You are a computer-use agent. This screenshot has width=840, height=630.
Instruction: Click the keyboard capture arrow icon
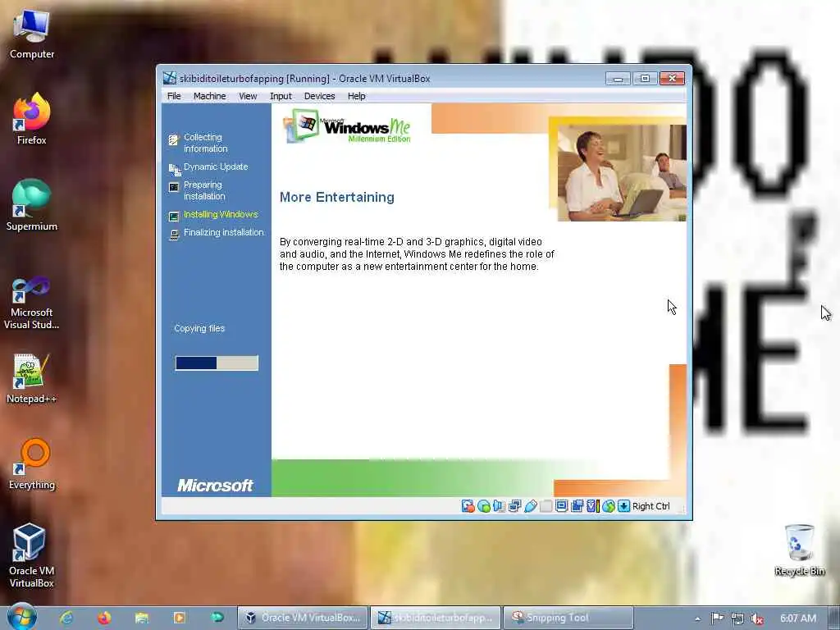(x=623, y=506)
